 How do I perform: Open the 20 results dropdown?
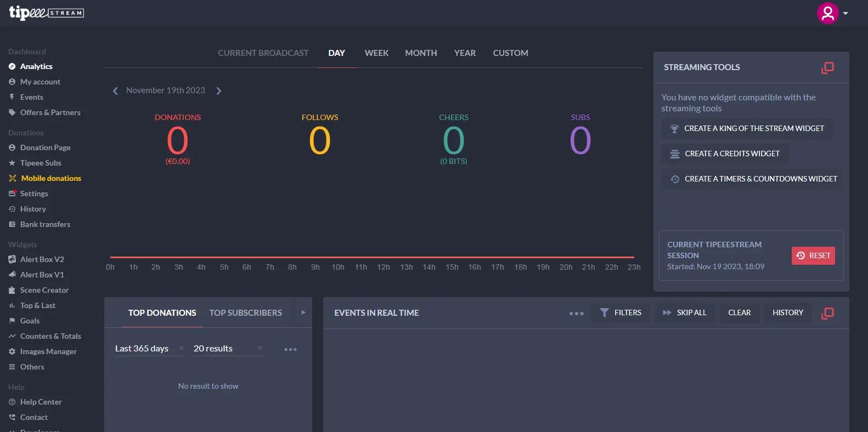(x=228, y=349)
